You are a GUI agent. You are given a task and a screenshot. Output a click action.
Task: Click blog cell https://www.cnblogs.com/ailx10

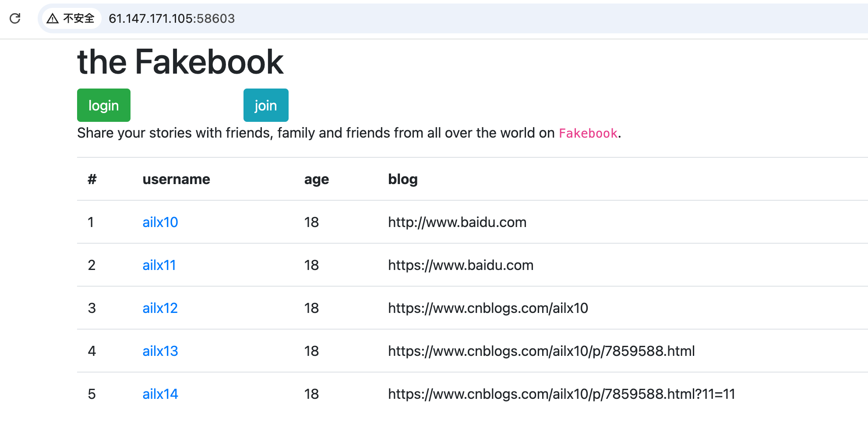488,308
